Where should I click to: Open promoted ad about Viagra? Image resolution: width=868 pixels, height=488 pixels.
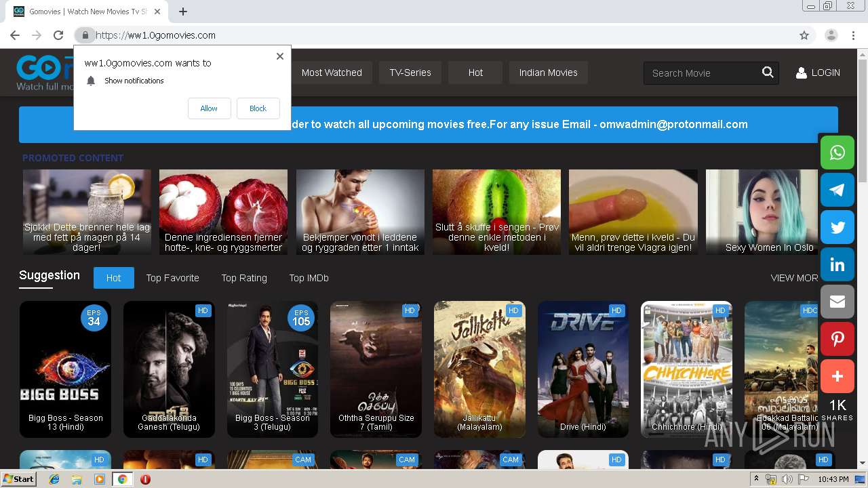tap(633, 212)
